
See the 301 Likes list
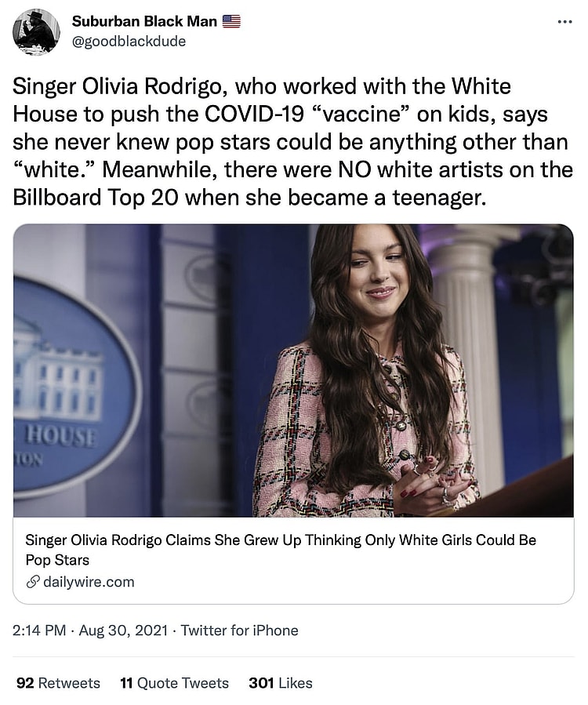[x=280, y=683]
